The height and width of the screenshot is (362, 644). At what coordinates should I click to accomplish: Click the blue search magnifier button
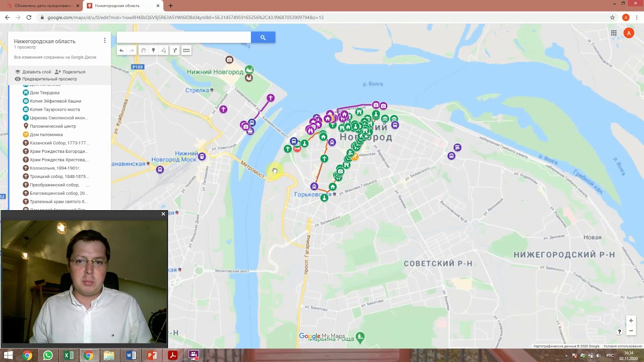[x=263, y=37]
